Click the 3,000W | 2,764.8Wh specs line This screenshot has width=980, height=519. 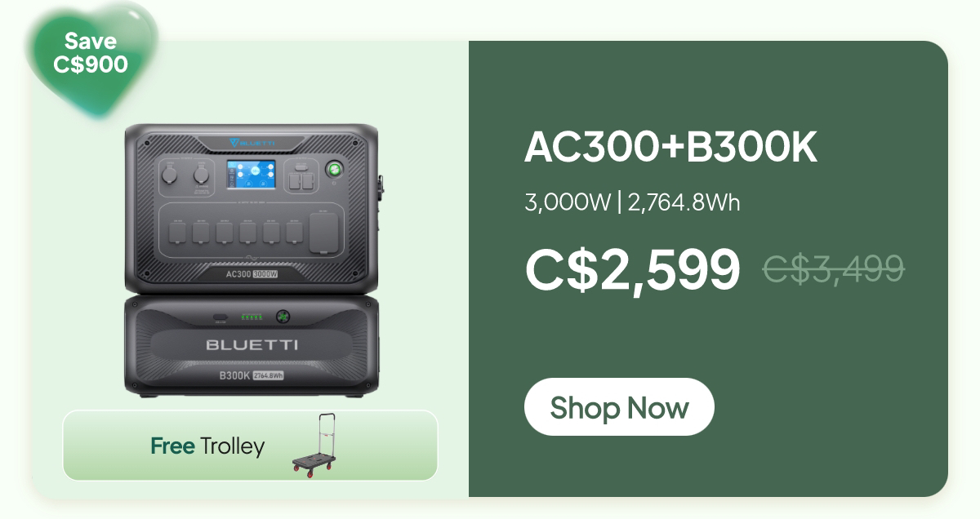click(x=632, y=202)
